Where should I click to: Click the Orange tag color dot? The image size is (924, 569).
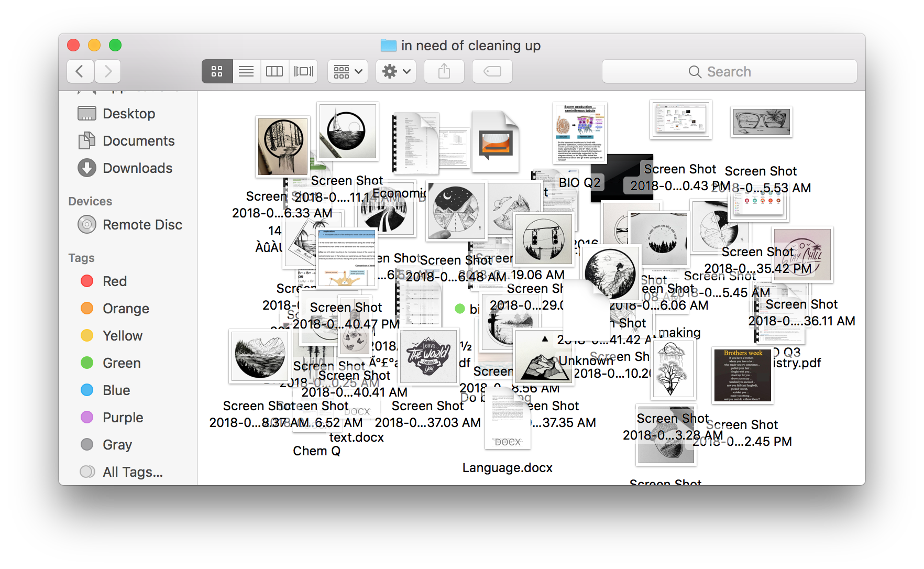tap(87, 309)
